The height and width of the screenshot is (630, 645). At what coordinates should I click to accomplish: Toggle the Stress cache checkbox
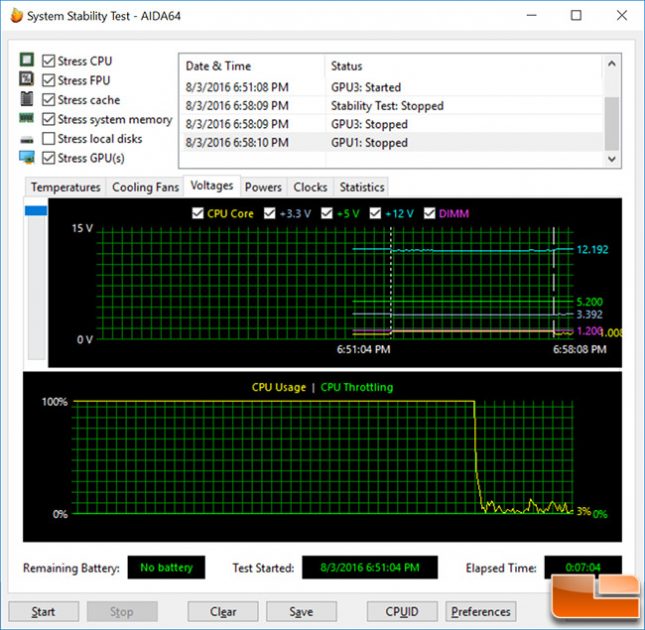pyautogui.click(x=49, y=100)
